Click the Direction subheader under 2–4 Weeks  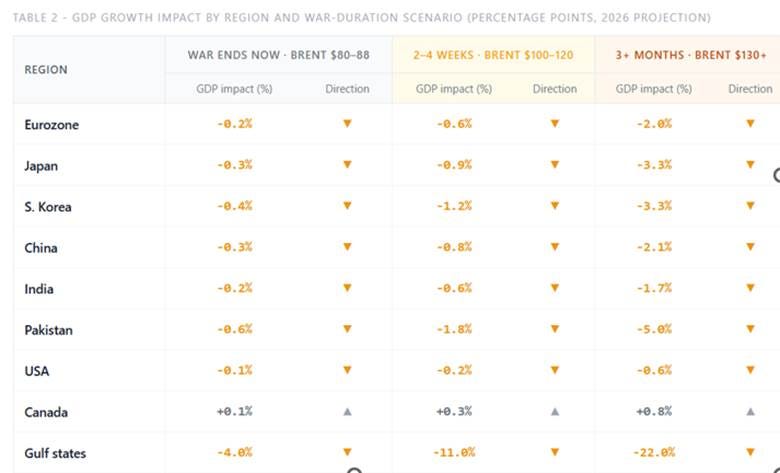click(x=555, y=89)
